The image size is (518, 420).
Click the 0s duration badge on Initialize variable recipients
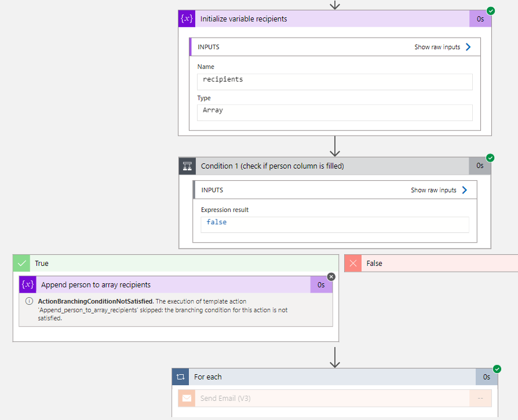click(x=480, y=19)
